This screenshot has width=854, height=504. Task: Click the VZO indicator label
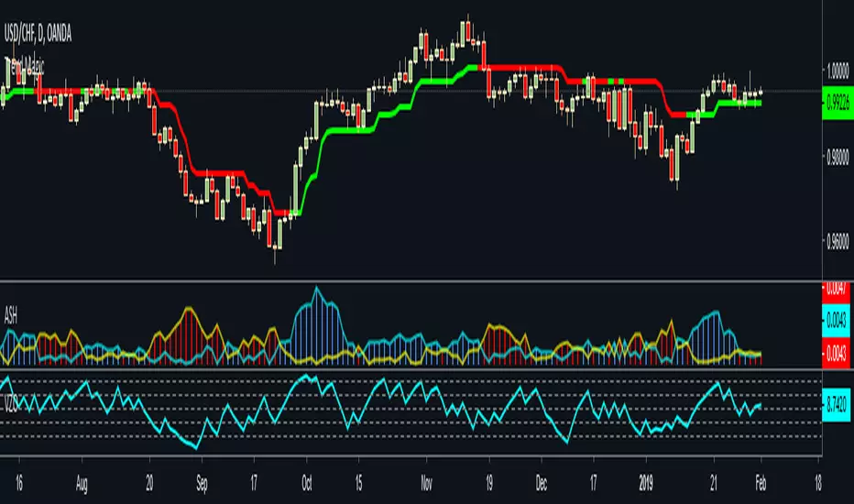pos(10,405)
